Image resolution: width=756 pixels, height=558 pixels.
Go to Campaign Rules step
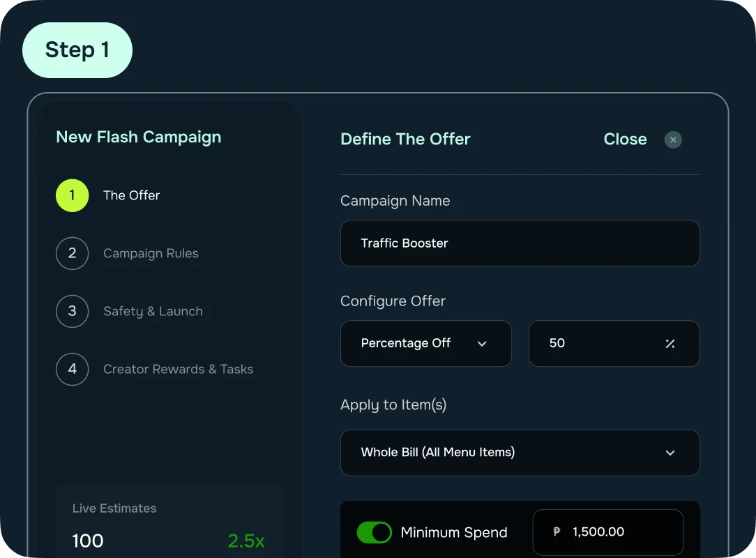coord(151,253)
